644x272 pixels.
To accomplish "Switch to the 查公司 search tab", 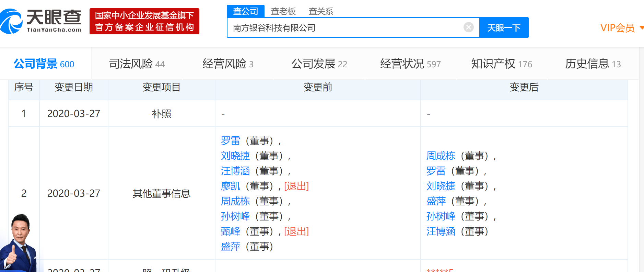I will coord(246,11).
